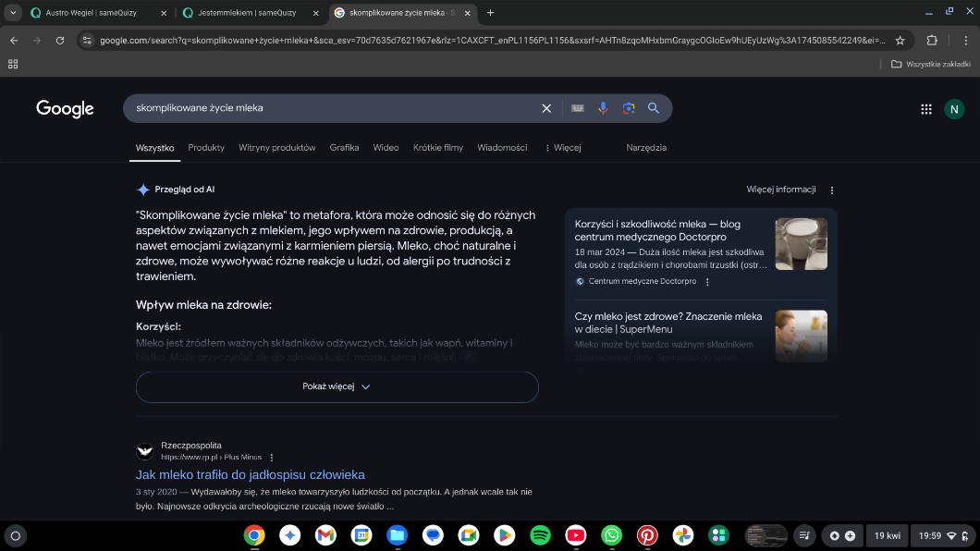Clear the search box text
The height and width of the screenshot is (551, 980).
tap(546, 108)
